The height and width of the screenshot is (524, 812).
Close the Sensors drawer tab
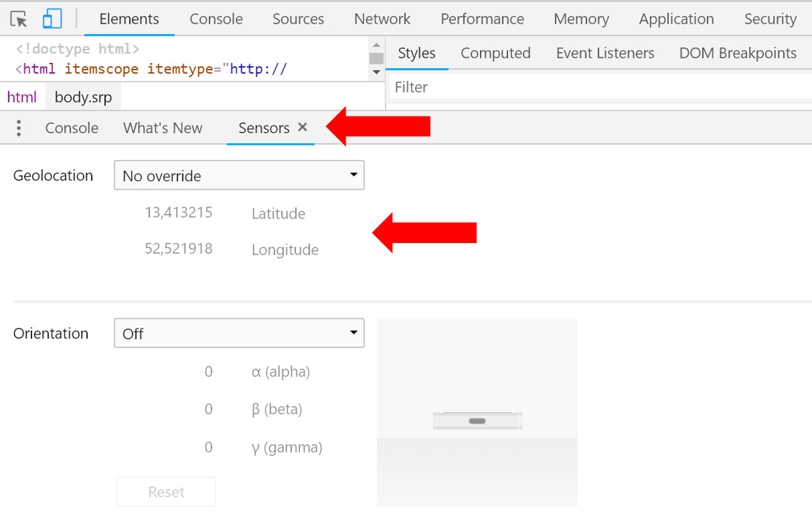tap(303, 127)
